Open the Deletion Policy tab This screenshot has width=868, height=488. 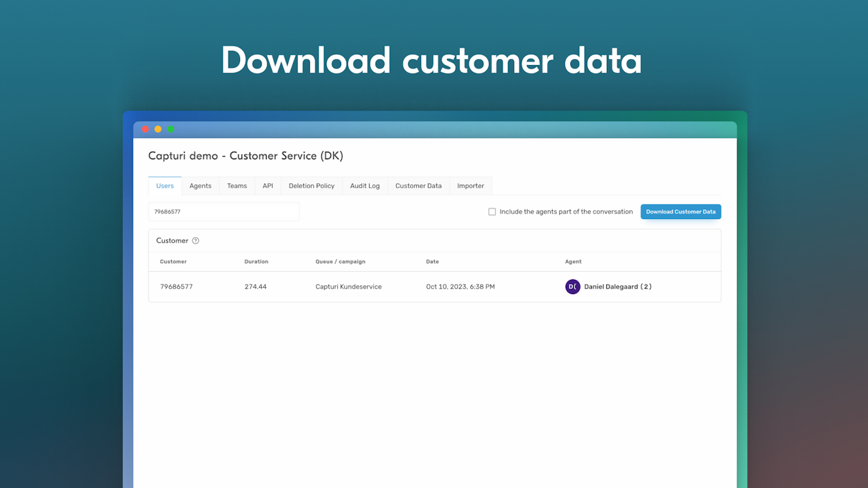(311, 186)
